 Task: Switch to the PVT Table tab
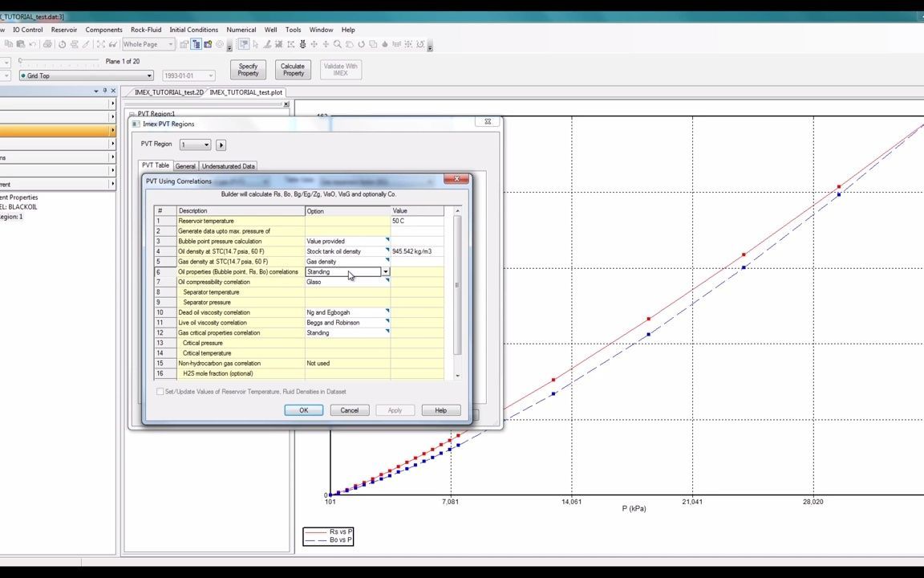pyautogui.click(x=156, y=165)
